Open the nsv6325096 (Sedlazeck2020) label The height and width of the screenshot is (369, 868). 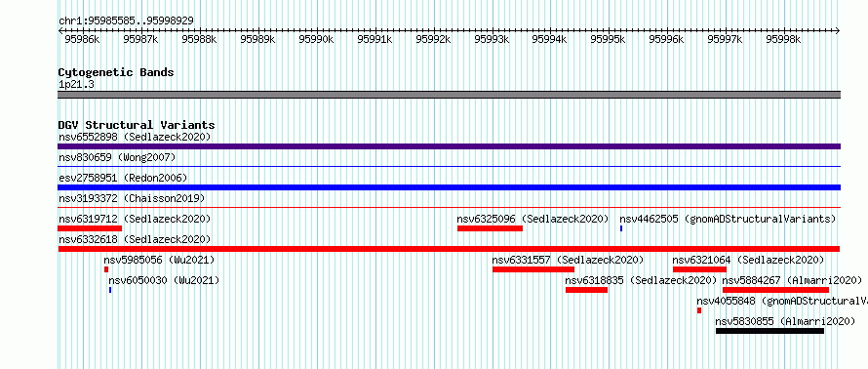pos(533,219)
